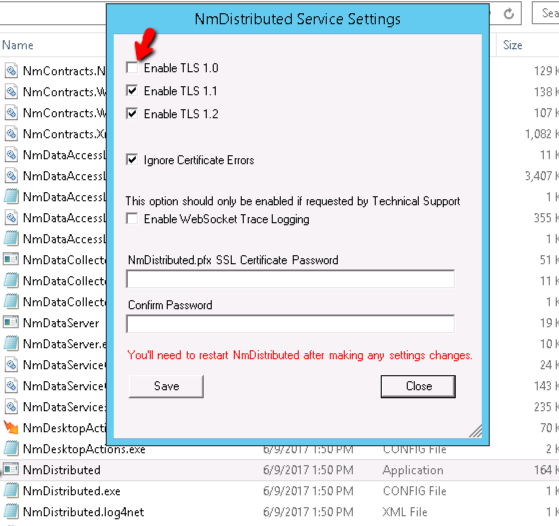Click the NmDesktopActions.exe file name
The width and height of the screenshot is (559, 526).
tap(84, 449)
